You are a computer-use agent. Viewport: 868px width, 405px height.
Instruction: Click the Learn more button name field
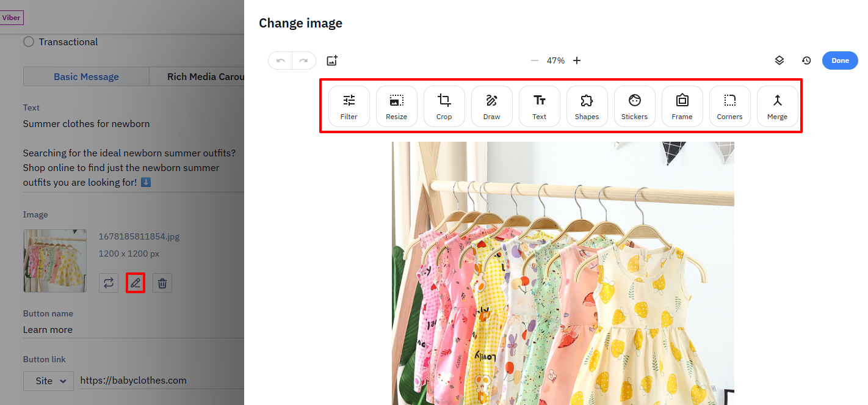133,329
